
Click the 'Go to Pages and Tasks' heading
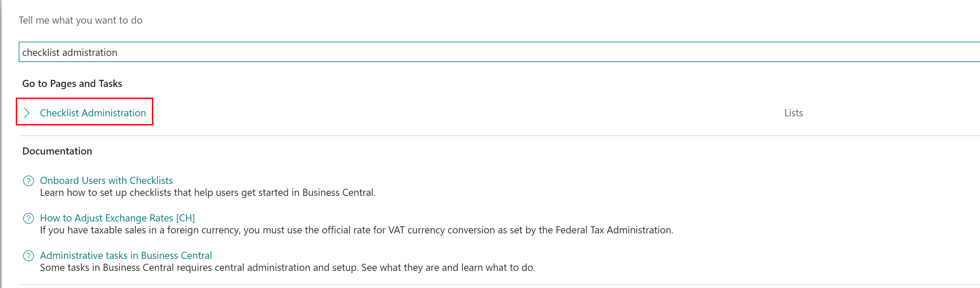(x=72, y=83)
